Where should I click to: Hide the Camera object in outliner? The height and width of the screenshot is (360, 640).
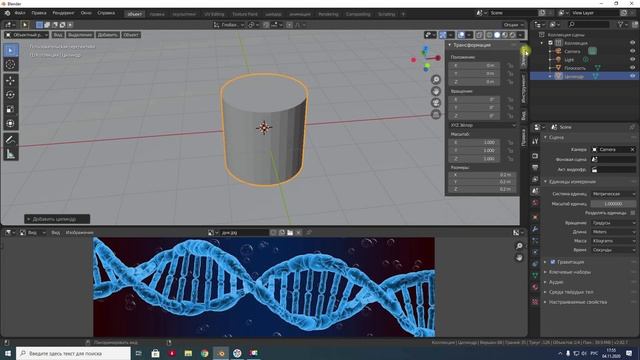click(632, 51)
